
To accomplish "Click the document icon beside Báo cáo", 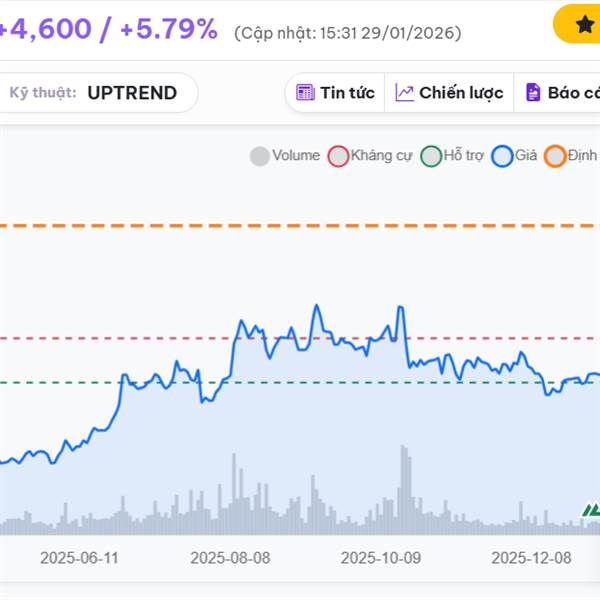I will click(x=533, y=93).
